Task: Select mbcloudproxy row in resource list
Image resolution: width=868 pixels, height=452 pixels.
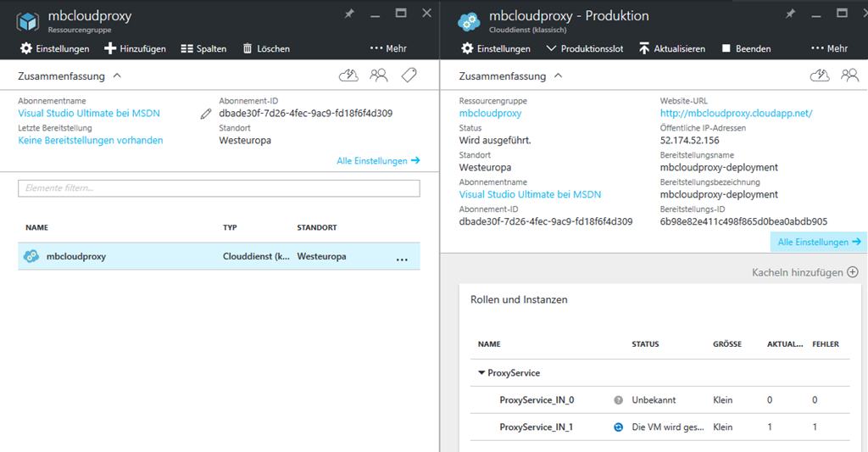Action: [x=219, y=256]
